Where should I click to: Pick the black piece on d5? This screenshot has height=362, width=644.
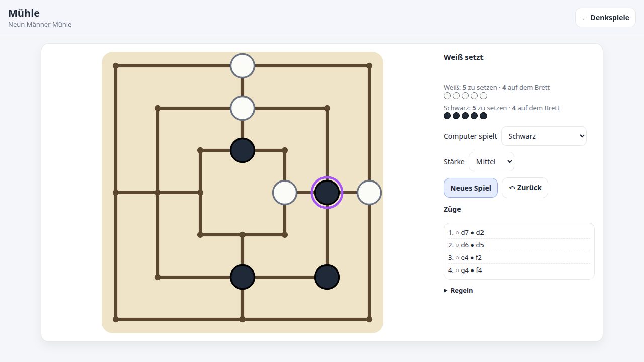243,150
